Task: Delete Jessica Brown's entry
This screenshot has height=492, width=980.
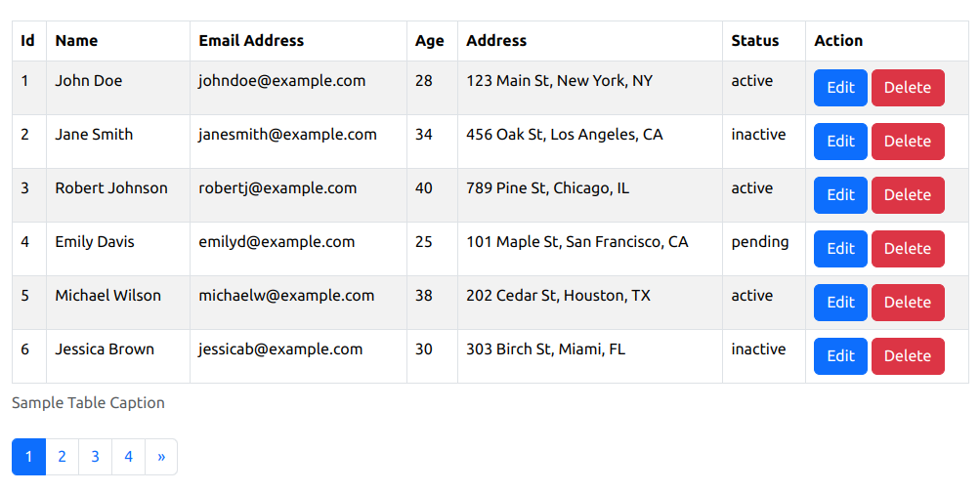Action: tap(908, 356)
